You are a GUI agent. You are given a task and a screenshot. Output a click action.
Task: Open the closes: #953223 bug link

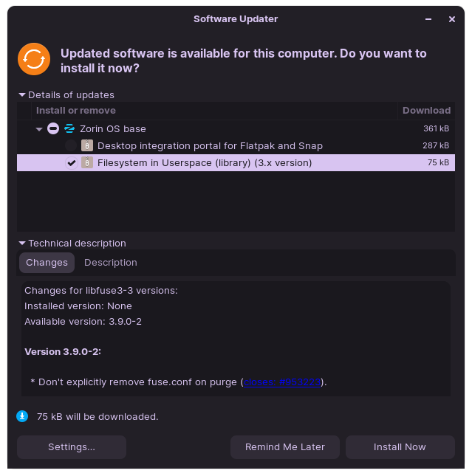[x=282, y=382]
